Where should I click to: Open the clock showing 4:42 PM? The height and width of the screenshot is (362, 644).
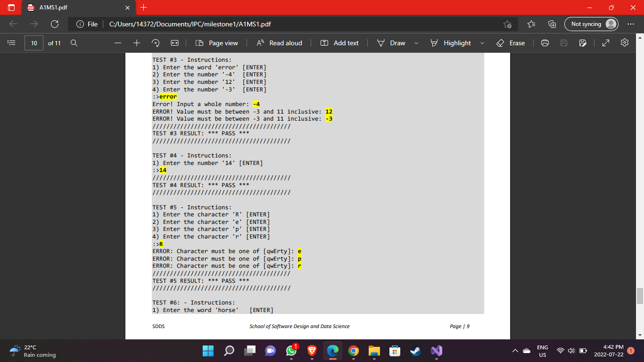pyautogui.click(x=609, y=351)
